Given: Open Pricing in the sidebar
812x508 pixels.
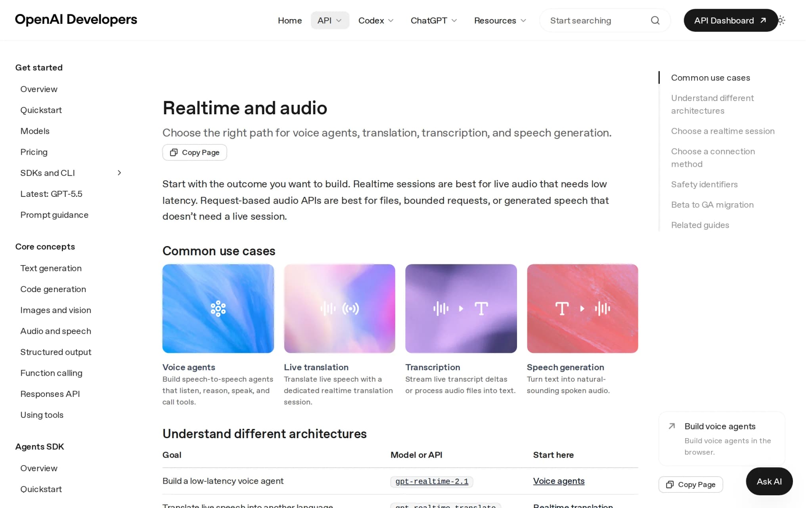Looking at the screenshot, I should pos(34,152).
